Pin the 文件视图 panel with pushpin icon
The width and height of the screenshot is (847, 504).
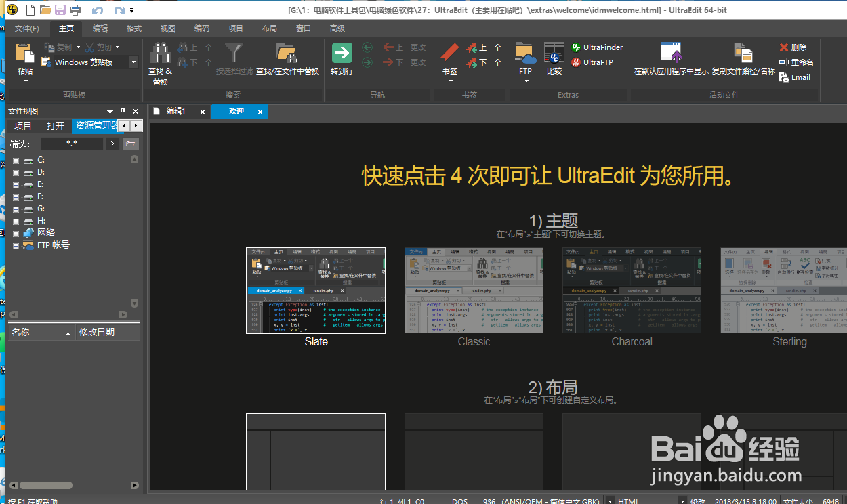click(x=123, y=112)
